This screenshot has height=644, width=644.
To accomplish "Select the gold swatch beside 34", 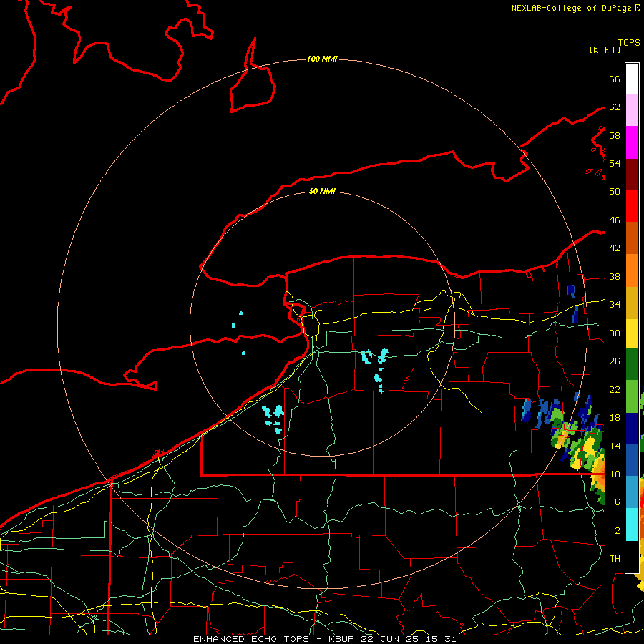I will pos(632,303).
